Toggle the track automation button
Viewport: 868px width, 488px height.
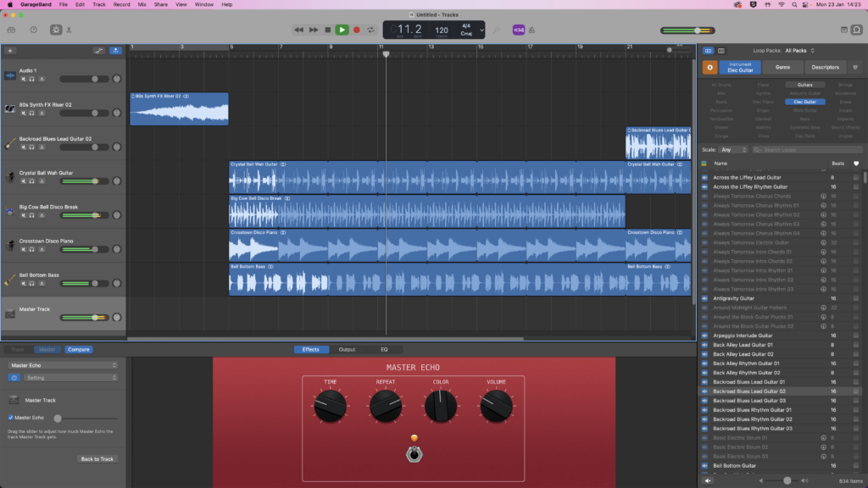pyautogui.click(x=99, y=51)
